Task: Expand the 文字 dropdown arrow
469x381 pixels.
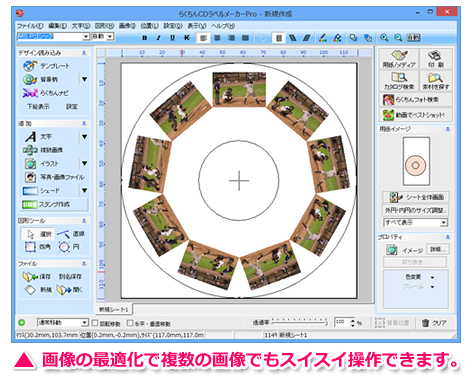Action: coord(84,136)
